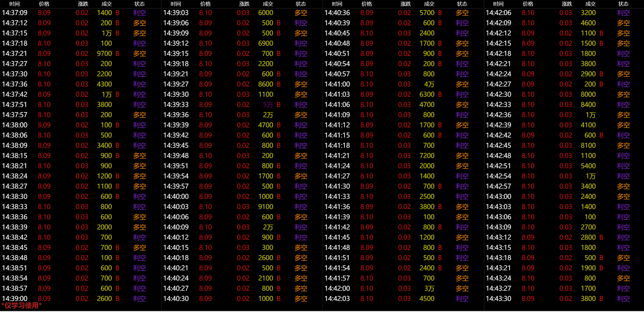The width and height of the screenshot is (644, 312).
Task: Click the second panel 成交 column header
Action: pos(268,4)
